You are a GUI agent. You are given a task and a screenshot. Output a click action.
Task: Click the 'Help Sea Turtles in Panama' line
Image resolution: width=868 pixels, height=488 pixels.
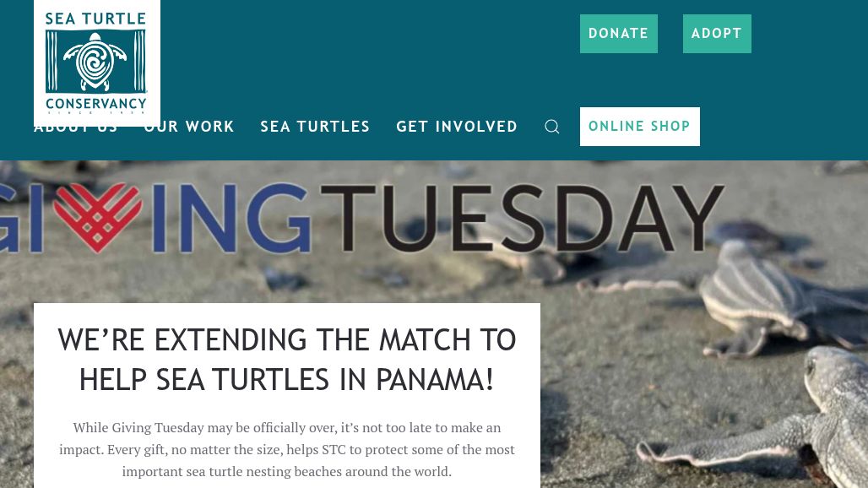click(x=287, y=380)
